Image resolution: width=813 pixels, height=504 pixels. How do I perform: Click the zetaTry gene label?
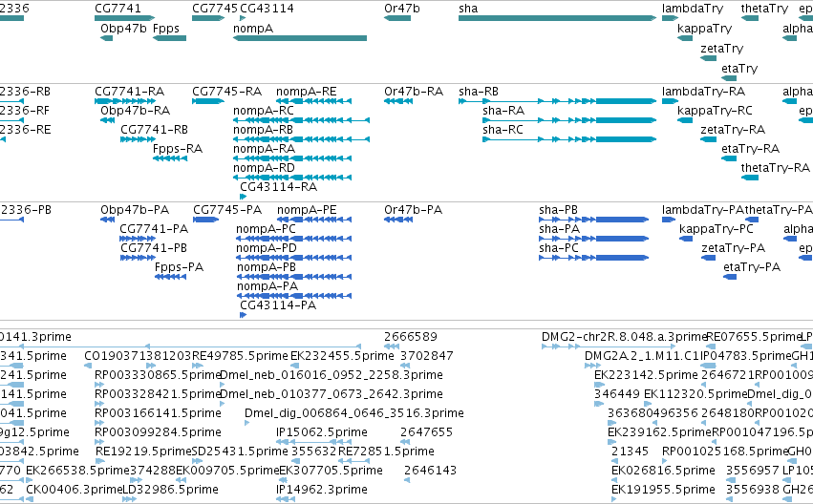pyautogui.click(x=721, y=49)
